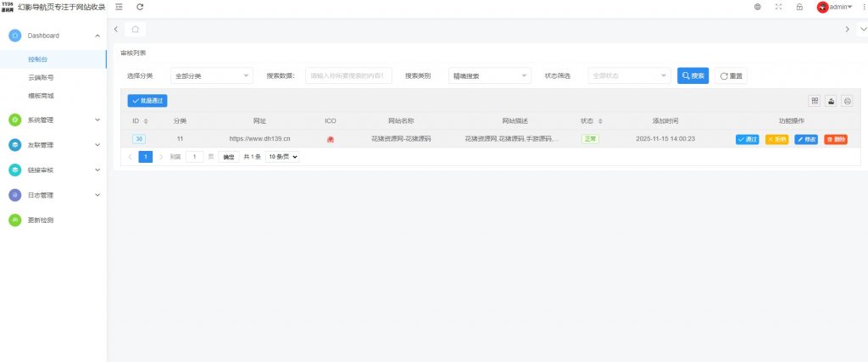This screenshot has height=362, width=868.
Task: Click the red ICO favicon in row 30
Action: [331, 140]
